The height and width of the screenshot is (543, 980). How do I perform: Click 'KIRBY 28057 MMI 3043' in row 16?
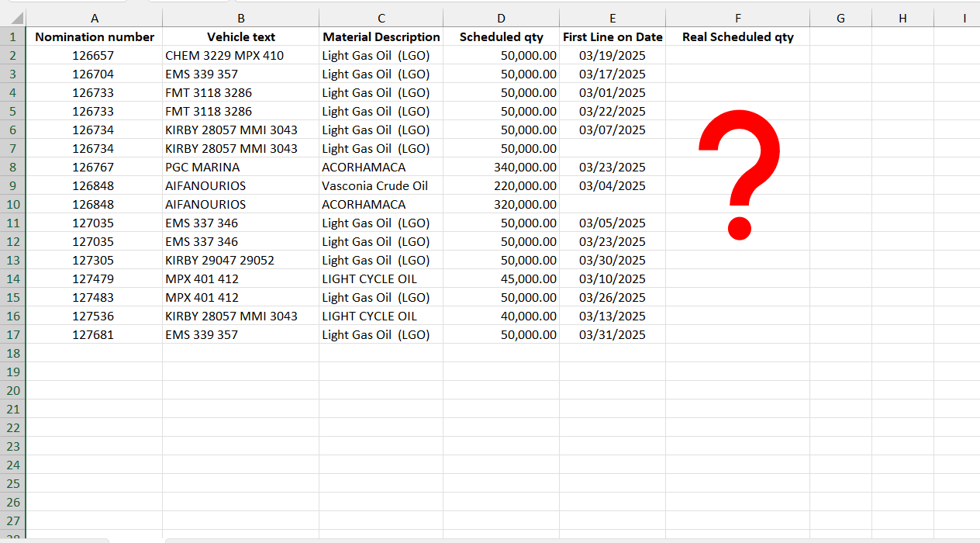point(241,316)
